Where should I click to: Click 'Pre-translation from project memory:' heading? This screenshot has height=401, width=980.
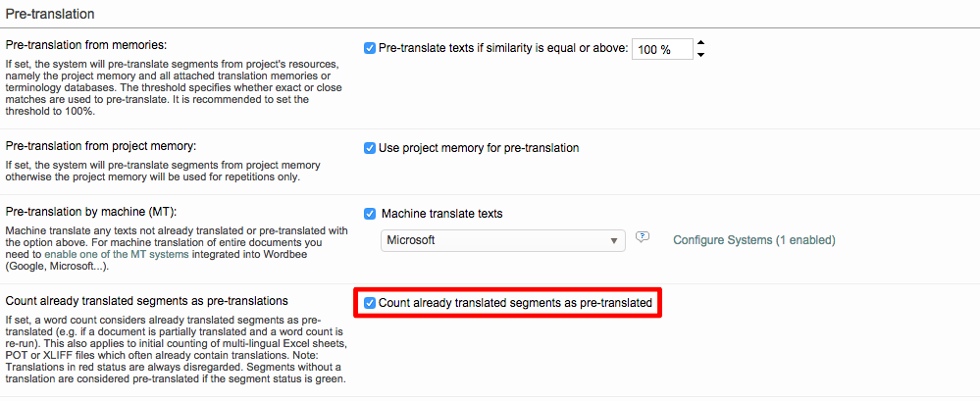click(101, 146)
